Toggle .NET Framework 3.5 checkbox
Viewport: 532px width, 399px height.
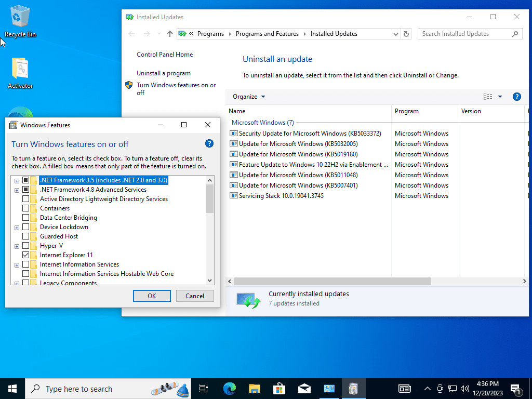pyautogui.click(x=26, y=180)
